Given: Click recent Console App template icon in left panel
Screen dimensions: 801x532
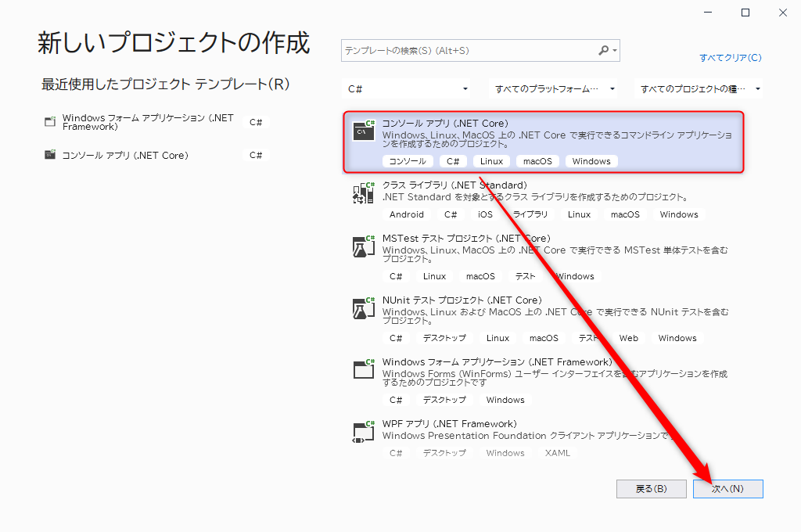Looking at the screenshot, I should pos(50,154).
